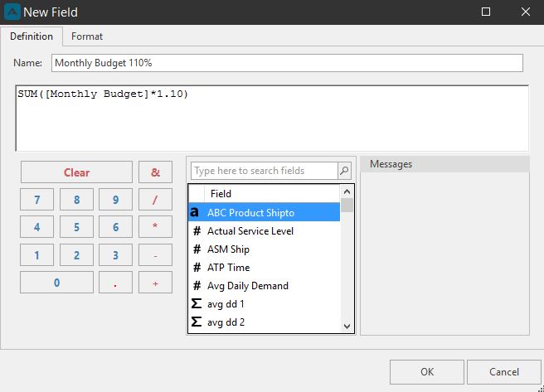The image size is (544, 392).
Task: Select the 'ABC Product Shipto' field row
Action: [x=264, y=212]
